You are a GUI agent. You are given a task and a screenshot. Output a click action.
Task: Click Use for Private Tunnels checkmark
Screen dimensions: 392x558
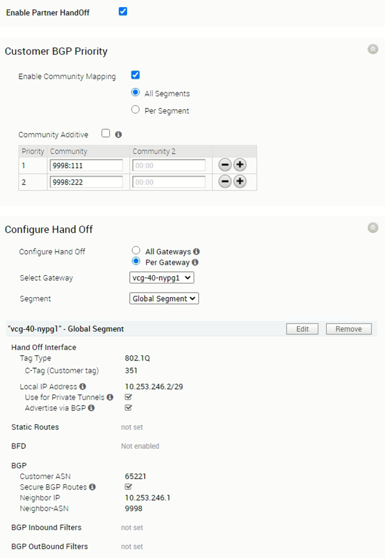point(129,397)
